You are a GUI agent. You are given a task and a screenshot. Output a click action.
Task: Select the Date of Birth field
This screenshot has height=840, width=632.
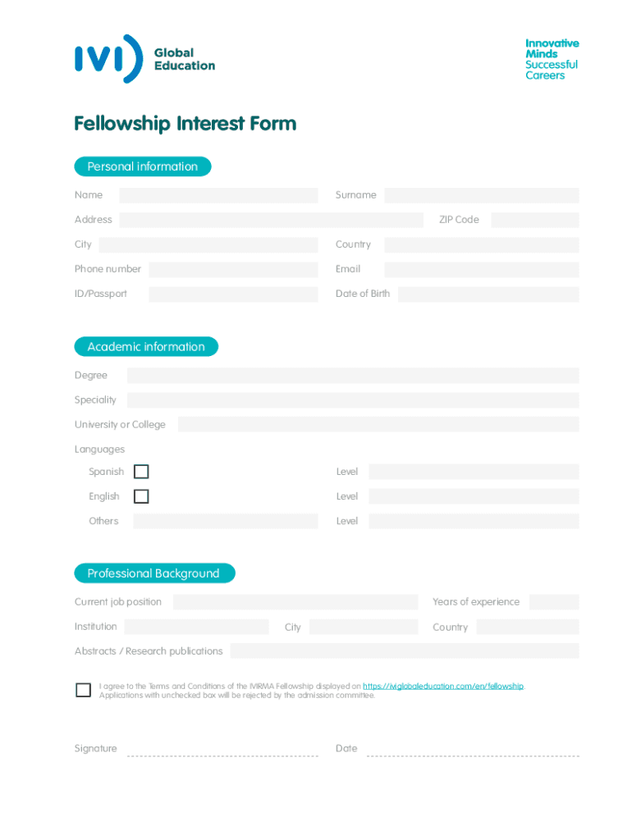[488, 294]
